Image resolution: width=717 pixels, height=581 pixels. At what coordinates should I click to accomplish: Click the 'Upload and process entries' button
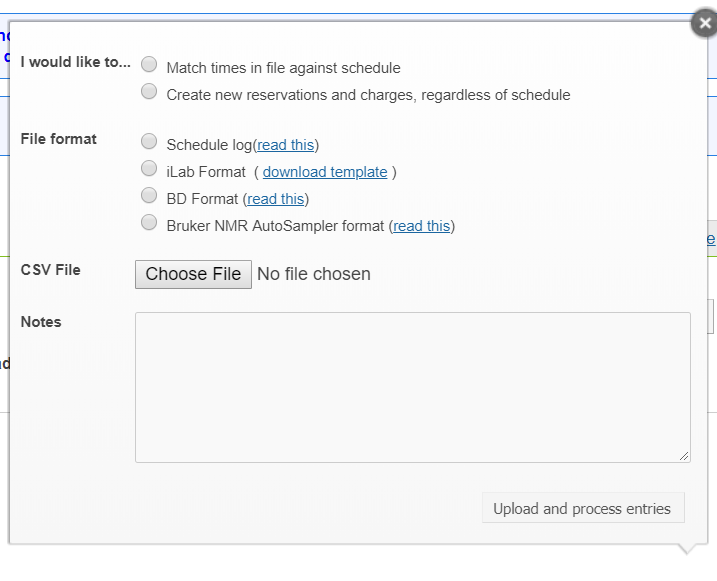point(582,508)
